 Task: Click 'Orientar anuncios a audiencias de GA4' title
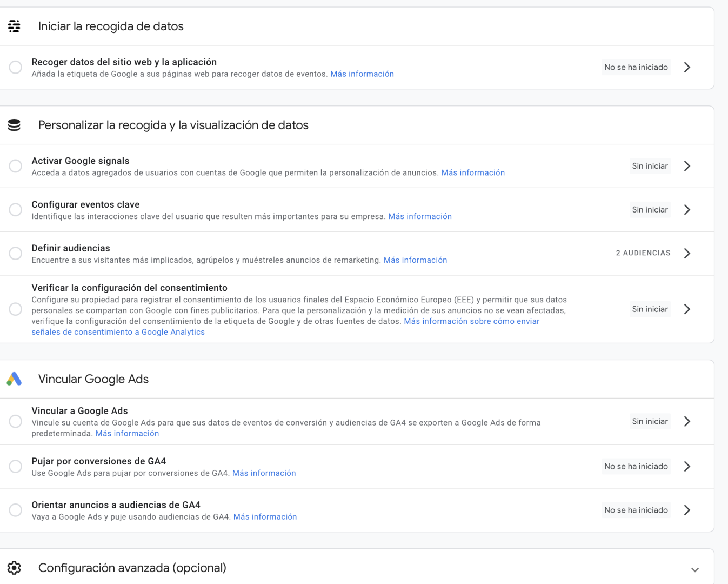click(x=116, y=505)
